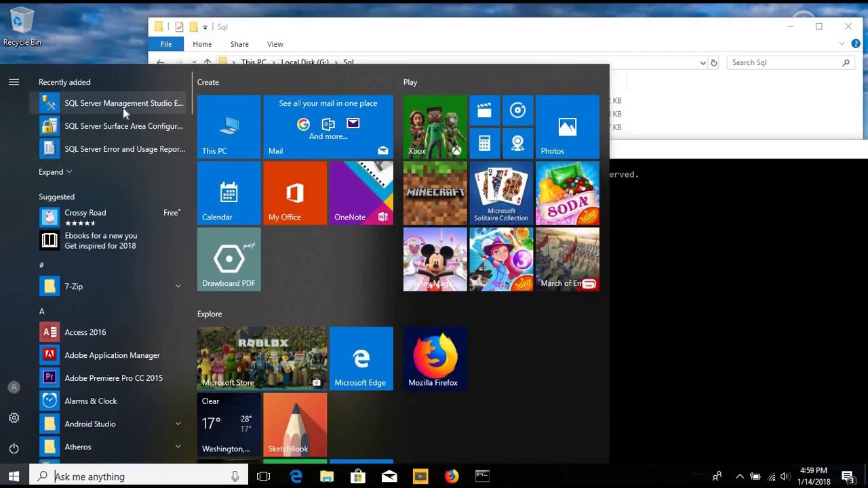This screenshot has width=868, height=488.
Task: Click the Search Sql field
Action: coord(791,62)
